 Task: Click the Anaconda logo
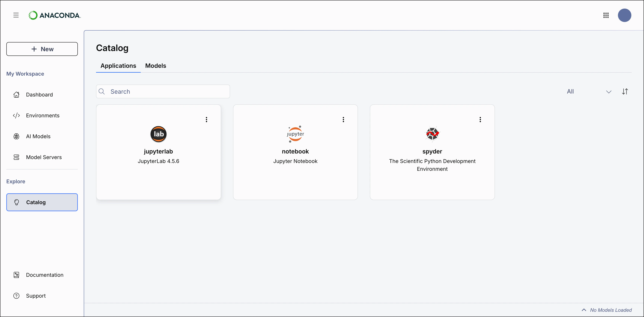click(x=55, y=15)
